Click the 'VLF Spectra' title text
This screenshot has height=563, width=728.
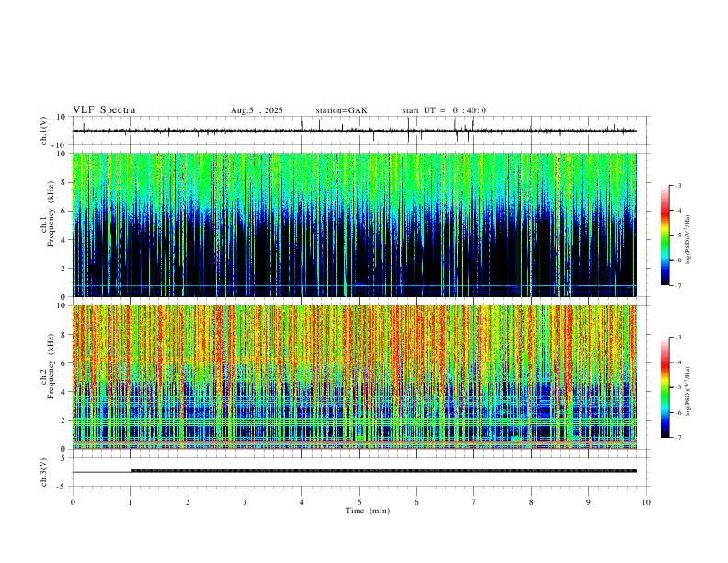click(104, 110)
